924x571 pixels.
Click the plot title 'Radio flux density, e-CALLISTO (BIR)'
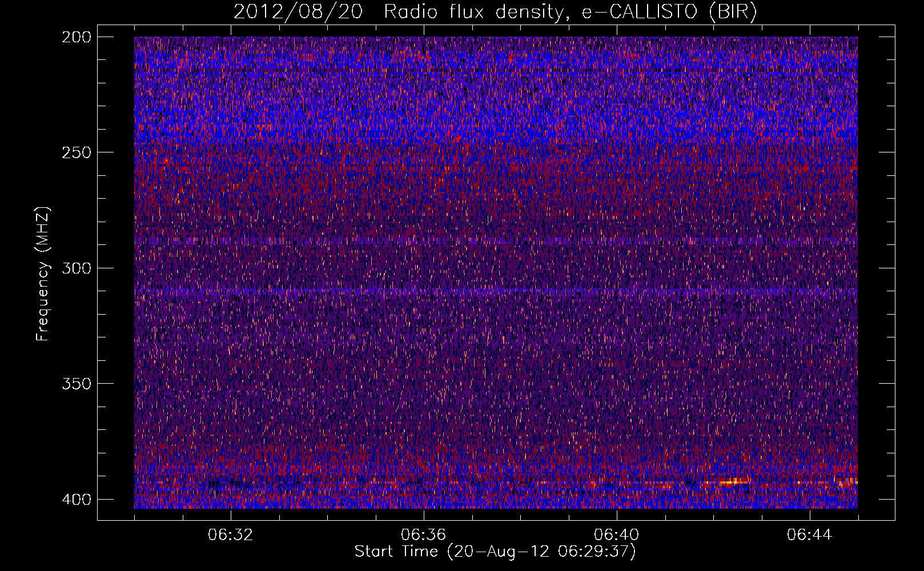[x=570, y=12]
